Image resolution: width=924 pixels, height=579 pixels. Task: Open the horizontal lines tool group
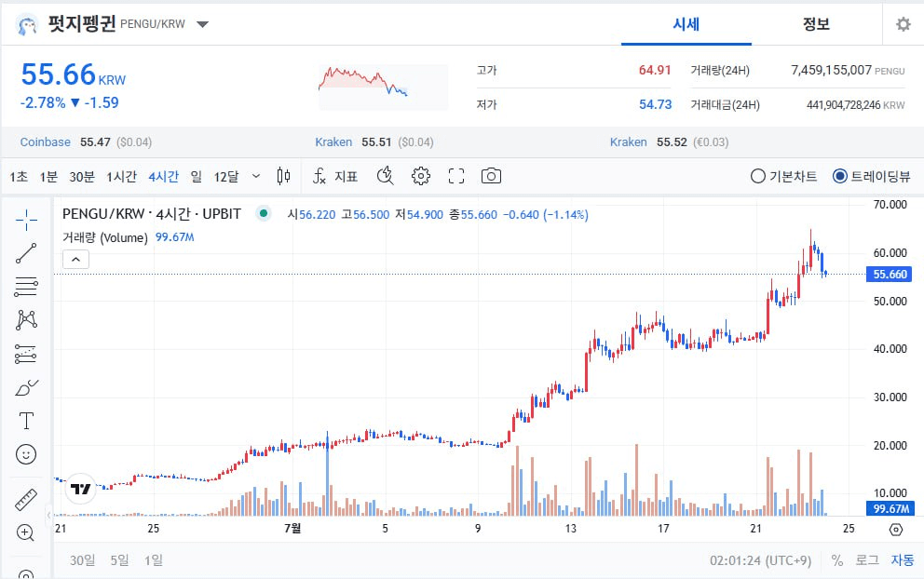pos(26,287)
